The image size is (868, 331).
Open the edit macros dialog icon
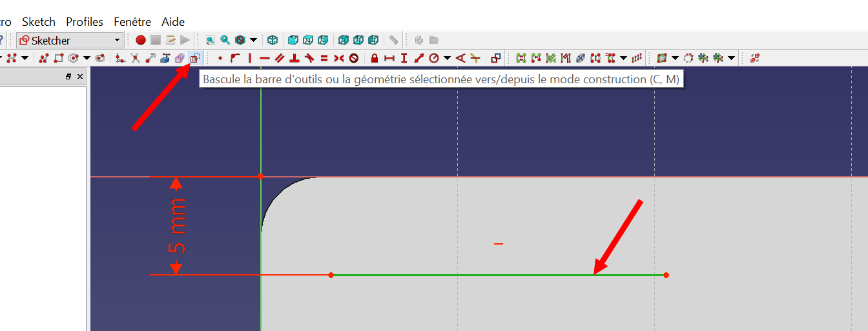click(170, 40)
